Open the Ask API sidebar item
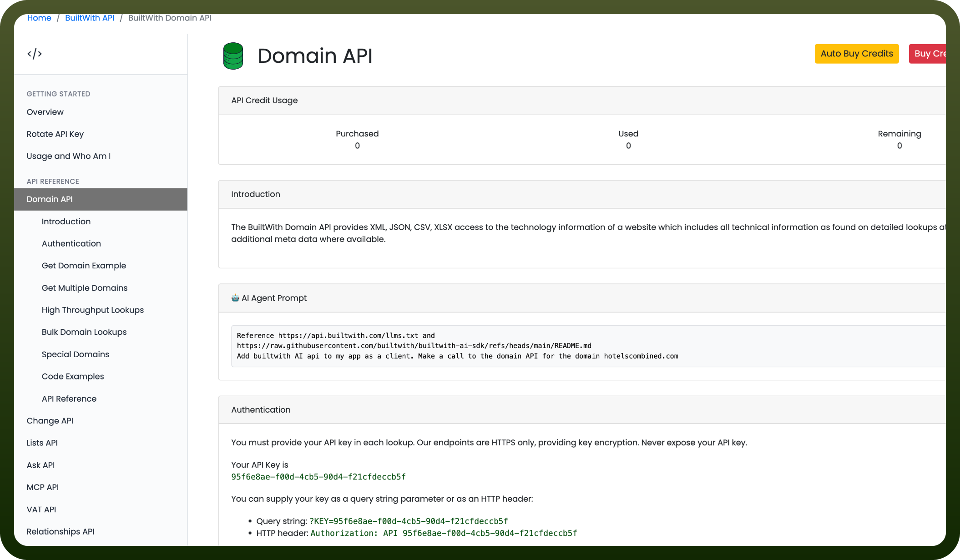The image size is (960, 560). pos(40,465)
